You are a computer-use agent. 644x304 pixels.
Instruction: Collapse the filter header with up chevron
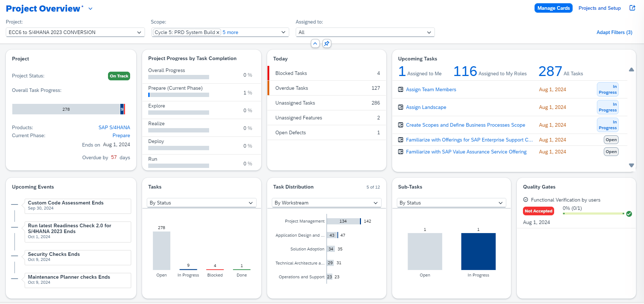315,43
